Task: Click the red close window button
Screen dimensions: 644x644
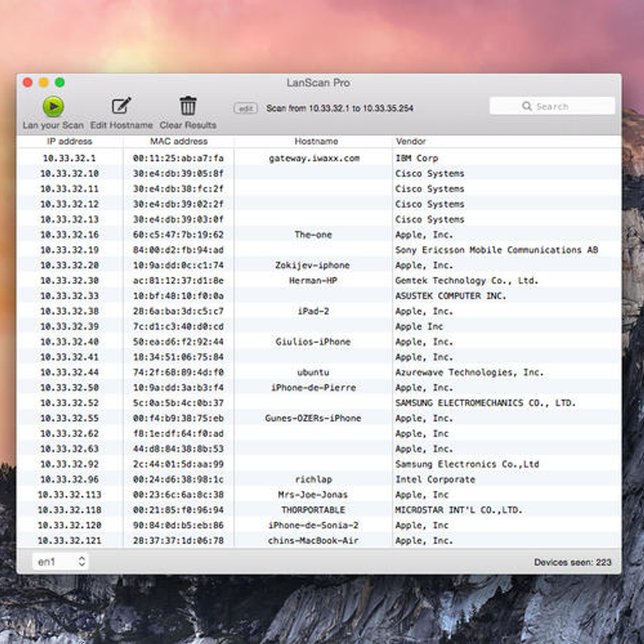Action: 28,83
